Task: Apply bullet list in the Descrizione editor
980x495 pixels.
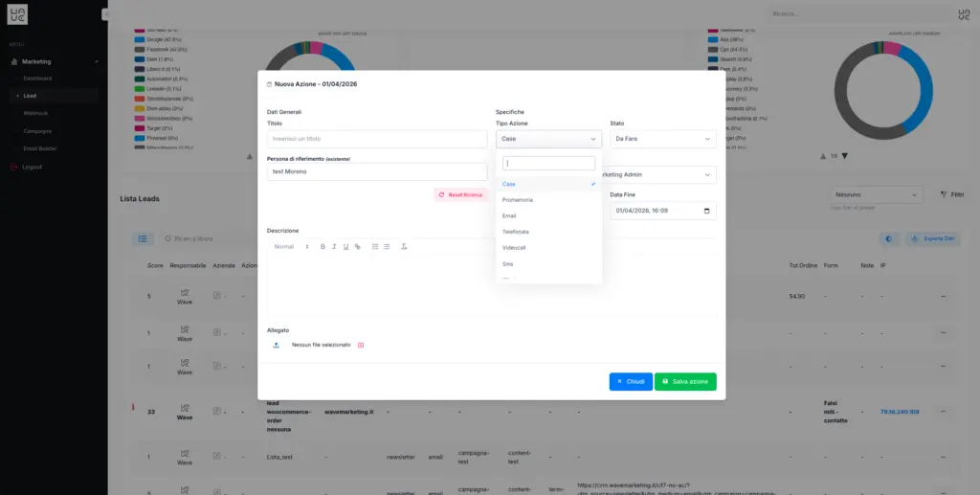Action: tap(387, 247)
